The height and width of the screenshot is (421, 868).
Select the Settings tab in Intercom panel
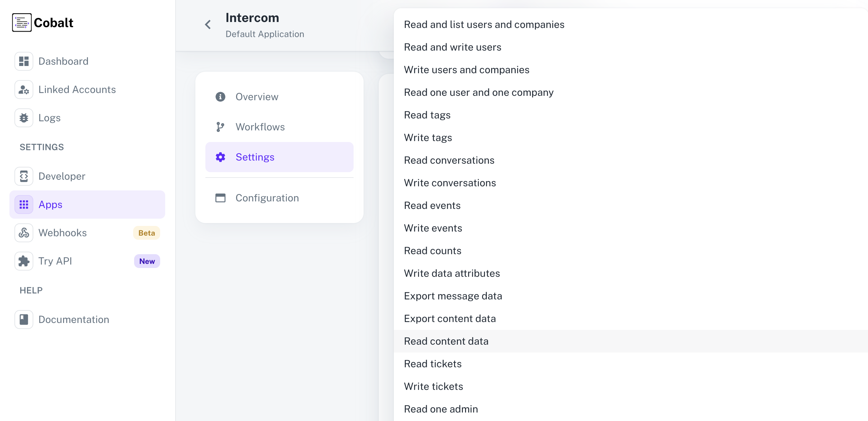point(255,157)
